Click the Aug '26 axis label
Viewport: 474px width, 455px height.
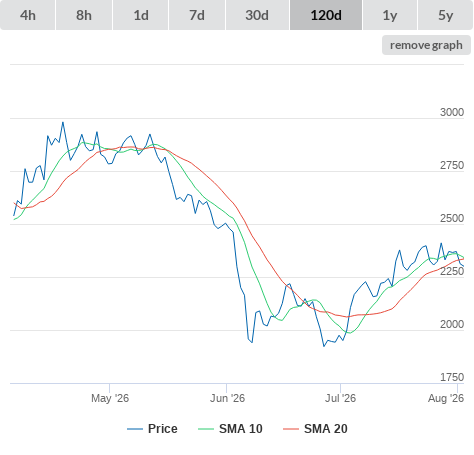(446, 398)
